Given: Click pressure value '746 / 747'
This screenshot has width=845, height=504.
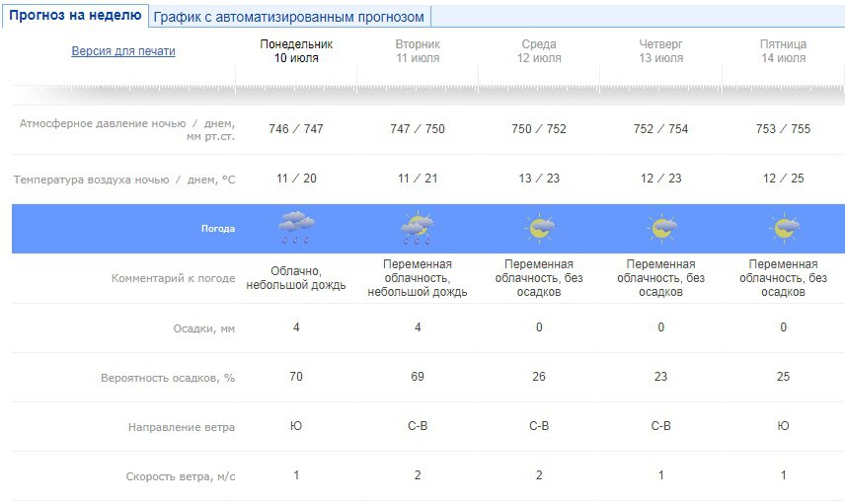Looking at the screenshot, I should pyautogui.click(x=296, y=129).
